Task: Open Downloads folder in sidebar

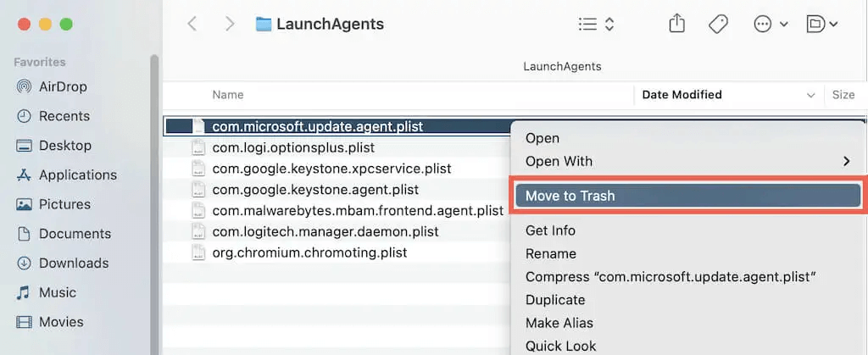Action: [x=73, y=263]
